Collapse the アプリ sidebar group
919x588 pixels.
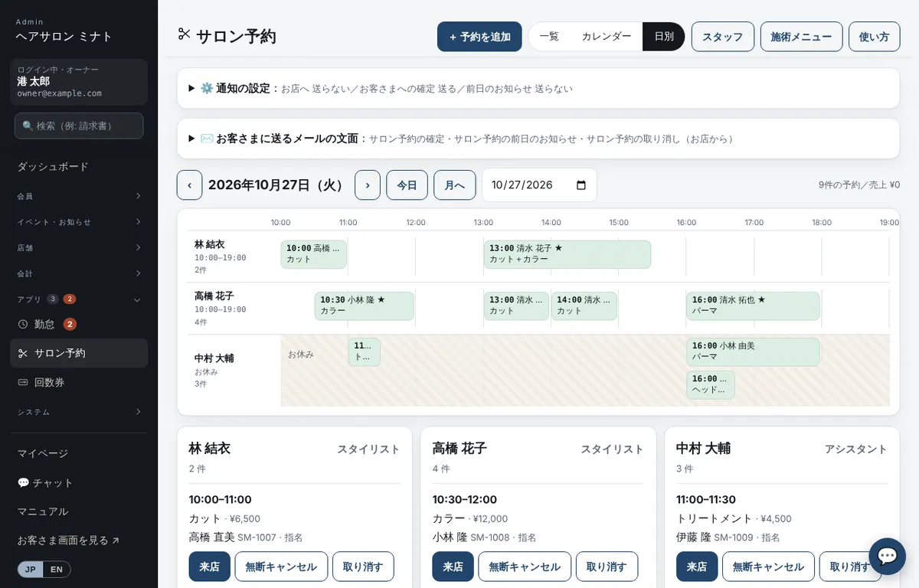[79, 299]
